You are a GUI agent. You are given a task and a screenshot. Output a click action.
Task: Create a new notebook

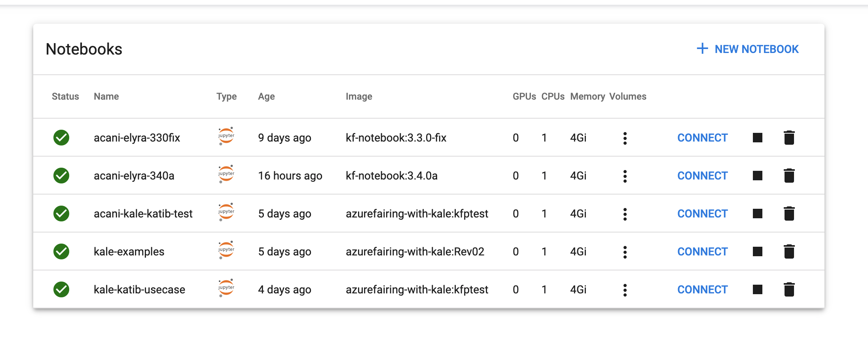coord(748,49)
